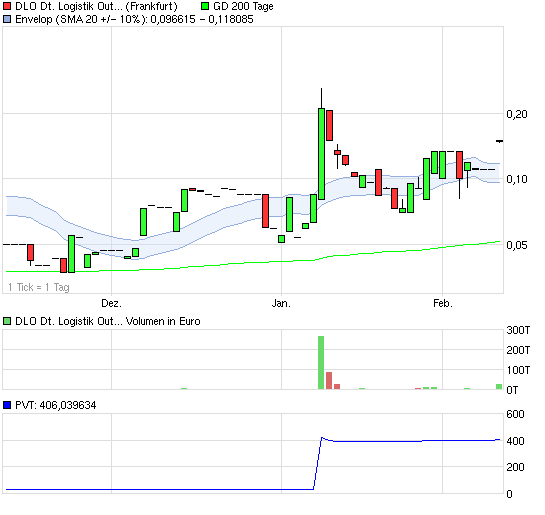Click the '300T' volume axis label
Screen dimensions: 545x515
tap(518, 330)
